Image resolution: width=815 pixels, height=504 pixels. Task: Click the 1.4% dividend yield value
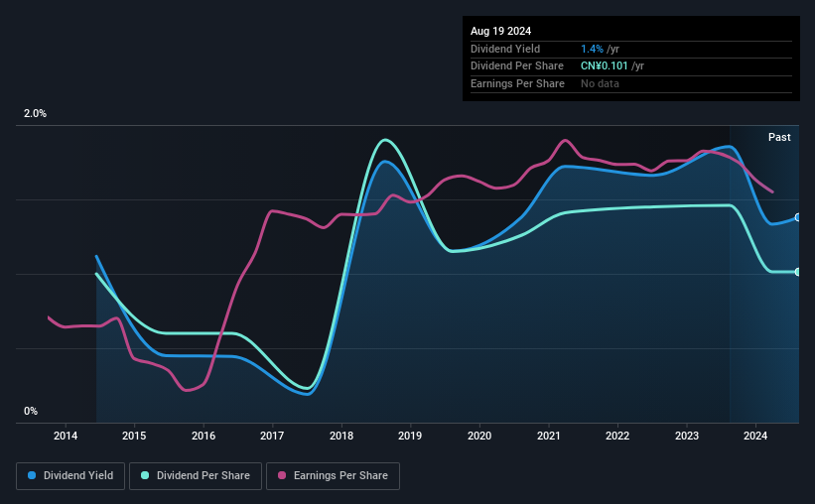tap(592, 49)
